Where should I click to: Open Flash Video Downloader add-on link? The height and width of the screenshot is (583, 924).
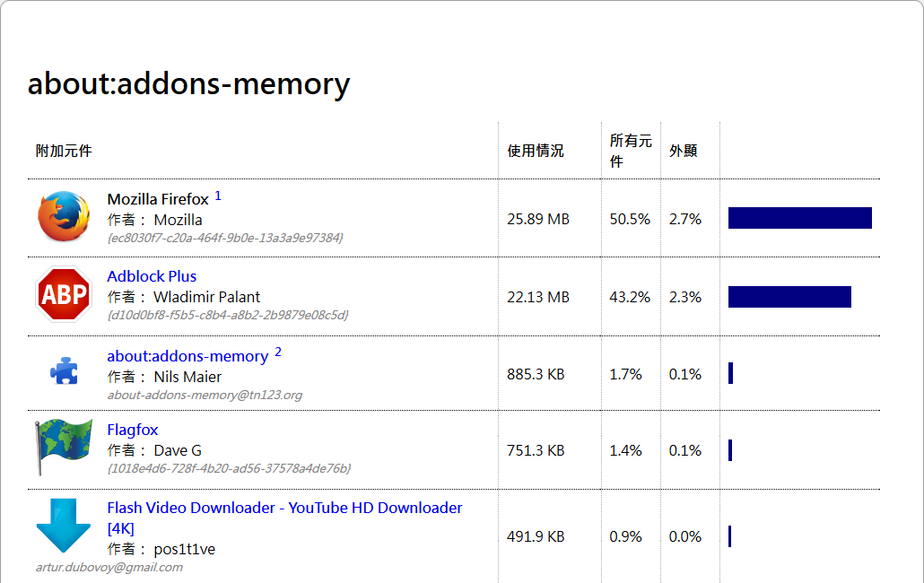coord(284,508)
